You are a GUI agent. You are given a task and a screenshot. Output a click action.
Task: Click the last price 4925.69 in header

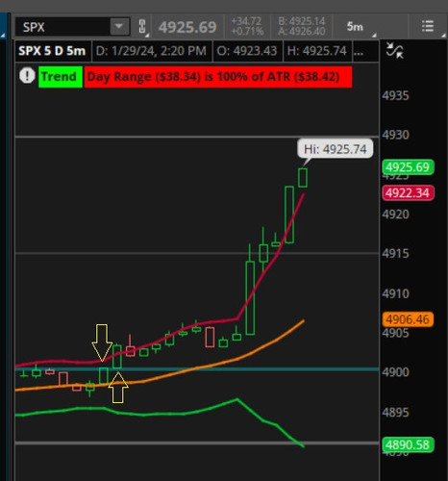point(187,27)
